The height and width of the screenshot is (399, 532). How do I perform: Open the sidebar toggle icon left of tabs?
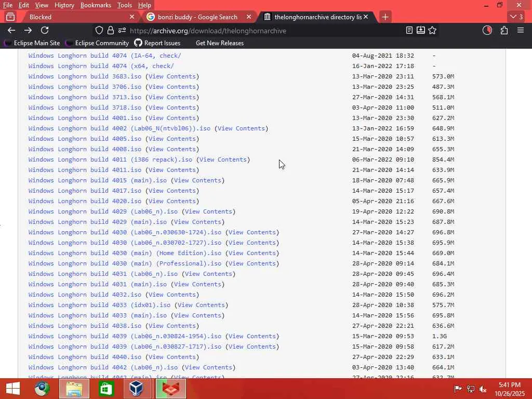click(x=10, y=17)
